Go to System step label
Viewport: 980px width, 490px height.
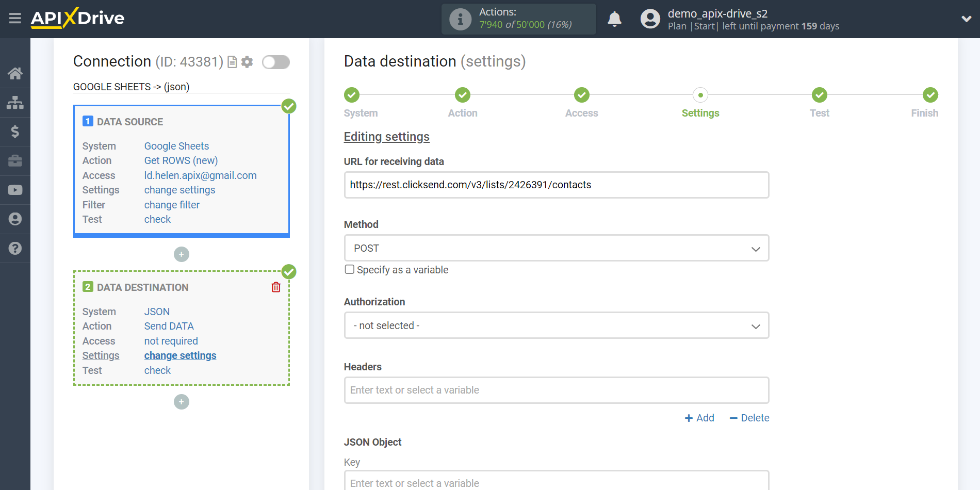coord(361,113)
